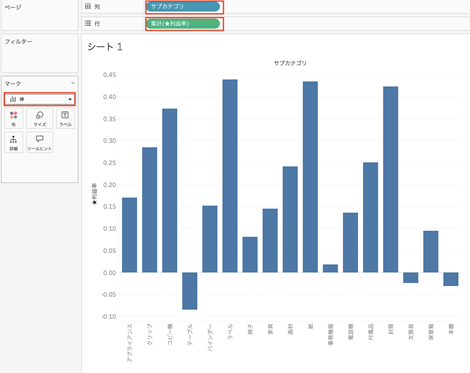Image resolution: width=470 pixels, height=373 pixels.
Task: Click the アプライアンス axis label
Action: (x=130, y=343)
